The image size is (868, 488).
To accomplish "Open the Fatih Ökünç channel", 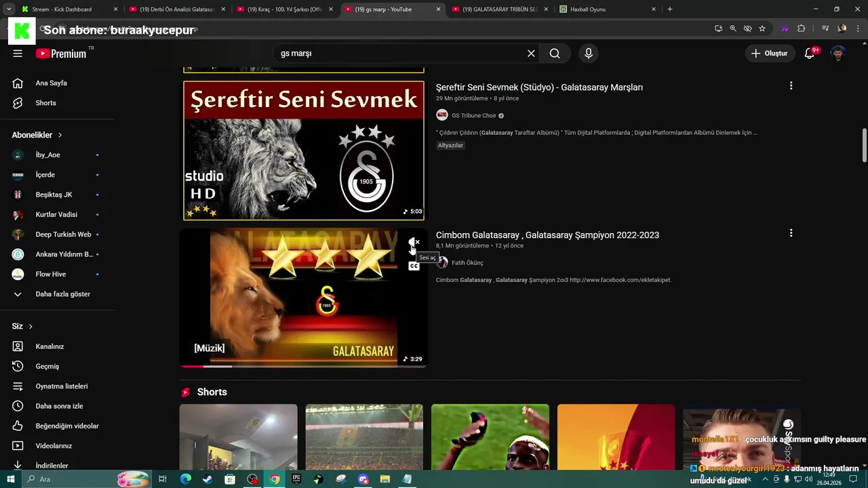I will (x=467, y=263).
